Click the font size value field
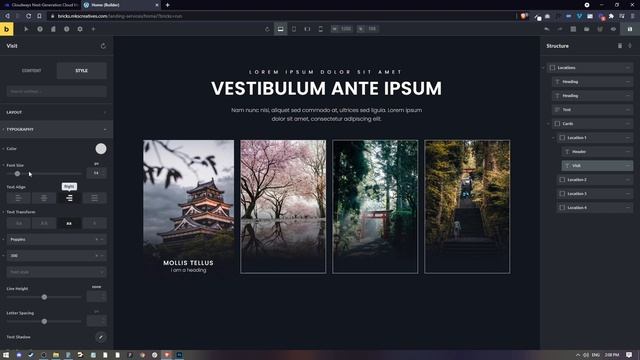This screenshot has height=360, width=640. [x=97, y=173]
